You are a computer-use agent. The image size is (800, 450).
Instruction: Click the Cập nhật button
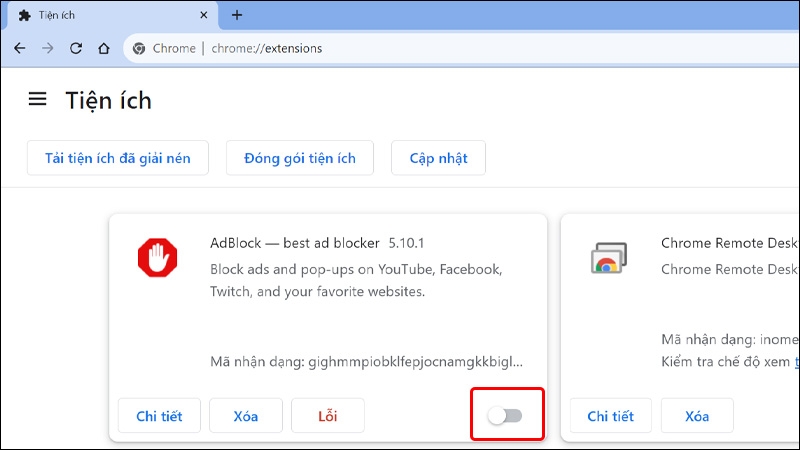[438, 158]
